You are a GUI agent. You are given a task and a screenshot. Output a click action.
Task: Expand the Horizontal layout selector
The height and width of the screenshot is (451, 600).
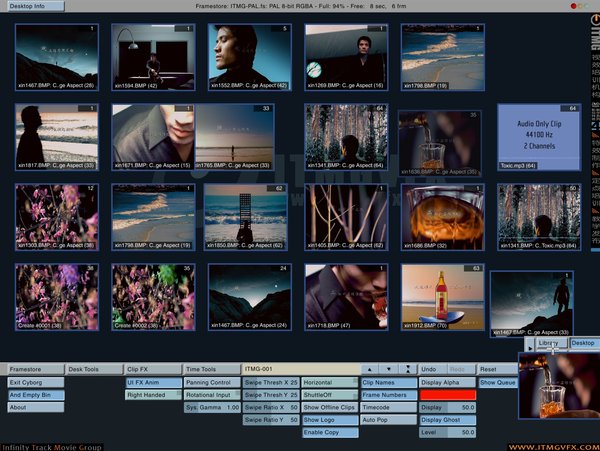click(329, 382)
